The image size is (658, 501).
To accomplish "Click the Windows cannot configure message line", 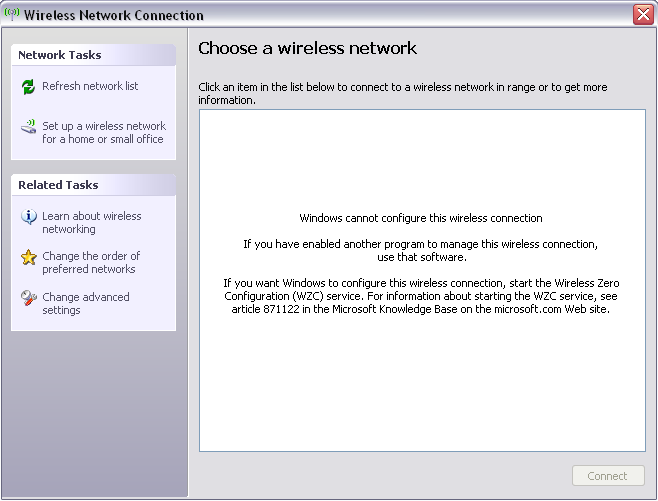I will coord(421,218).
